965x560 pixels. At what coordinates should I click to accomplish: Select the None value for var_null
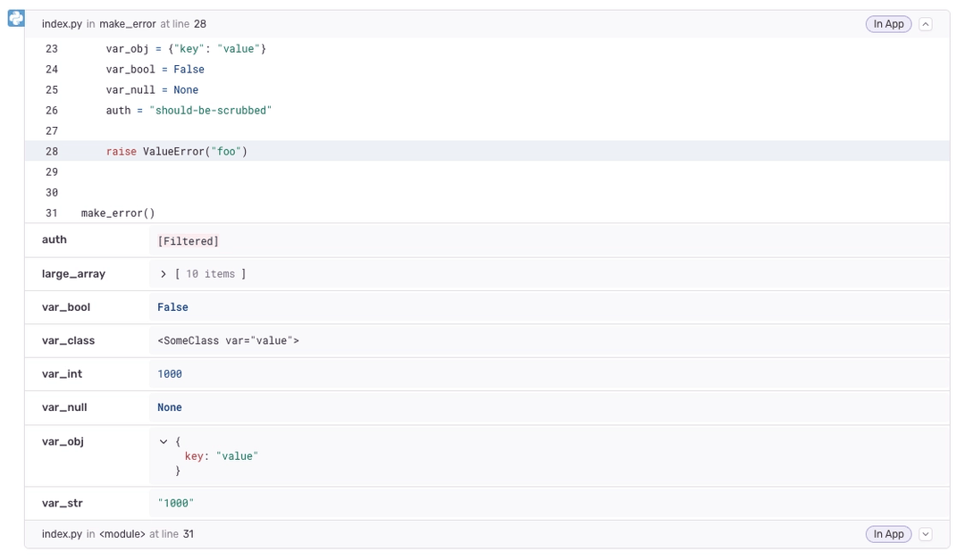[x=170, y=406]
